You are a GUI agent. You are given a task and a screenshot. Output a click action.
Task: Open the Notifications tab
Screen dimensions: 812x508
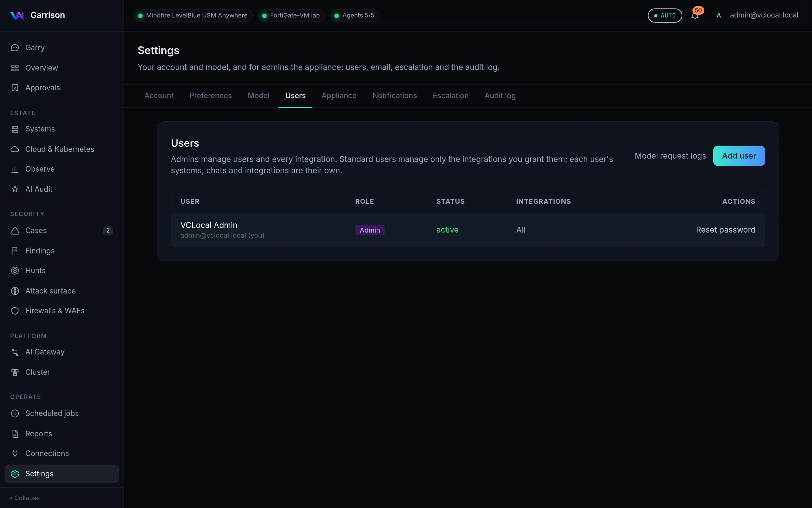395,96
